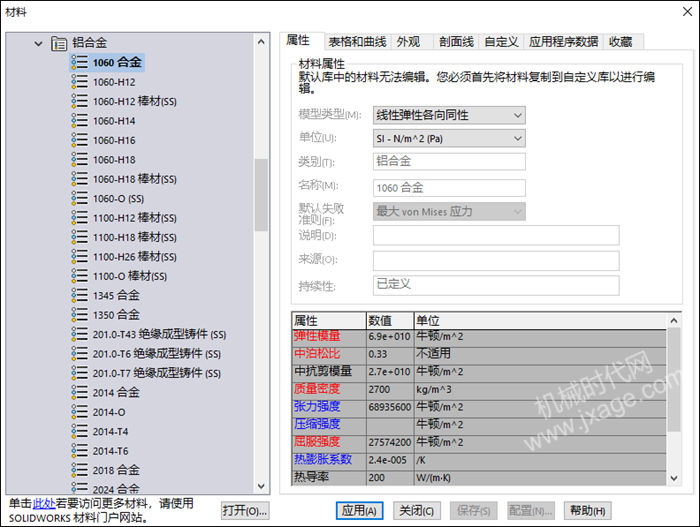700x527 pixels.
Task: Click the material icon beside 1060-H18
Action: pyautogui.click(x=79, y=159)
